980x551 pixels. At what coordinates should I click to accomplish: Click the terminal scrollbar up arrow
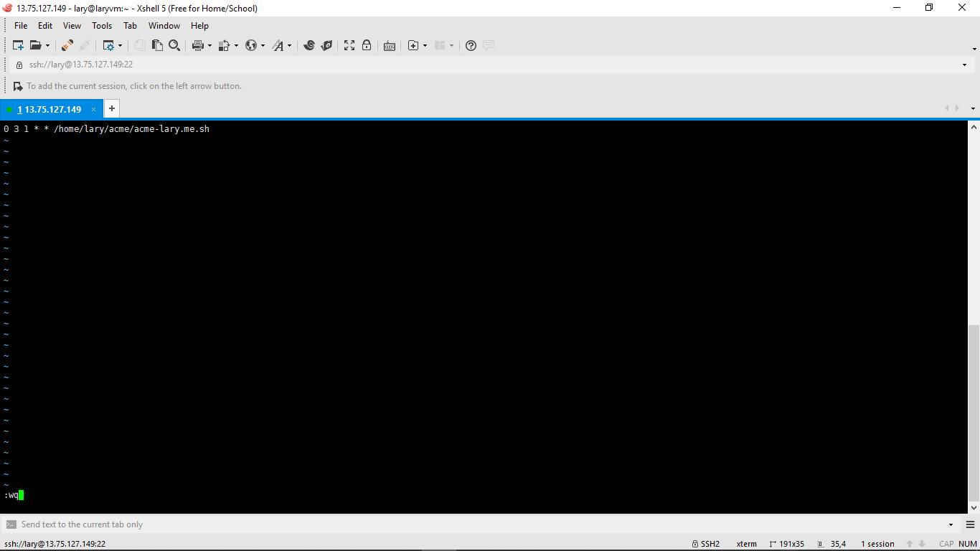974,127
